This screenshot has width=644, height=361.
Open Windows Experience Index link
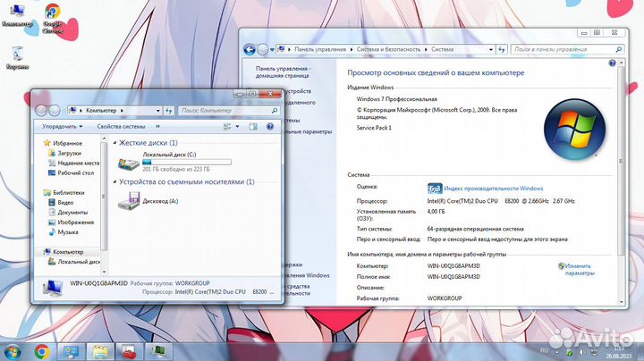click(493, 189)
